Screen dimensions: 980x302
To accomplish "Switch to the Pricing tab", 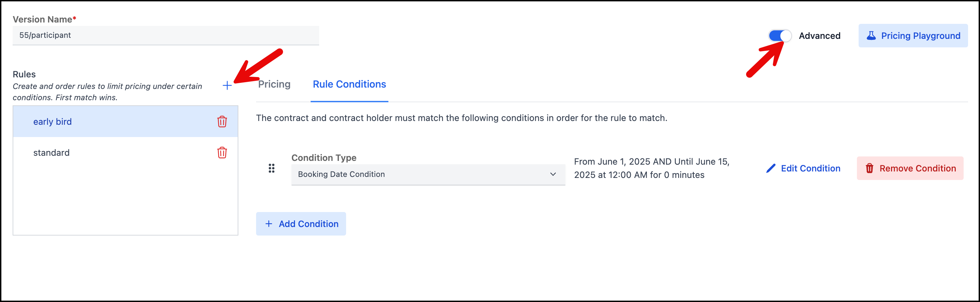I will click(274, 84).
